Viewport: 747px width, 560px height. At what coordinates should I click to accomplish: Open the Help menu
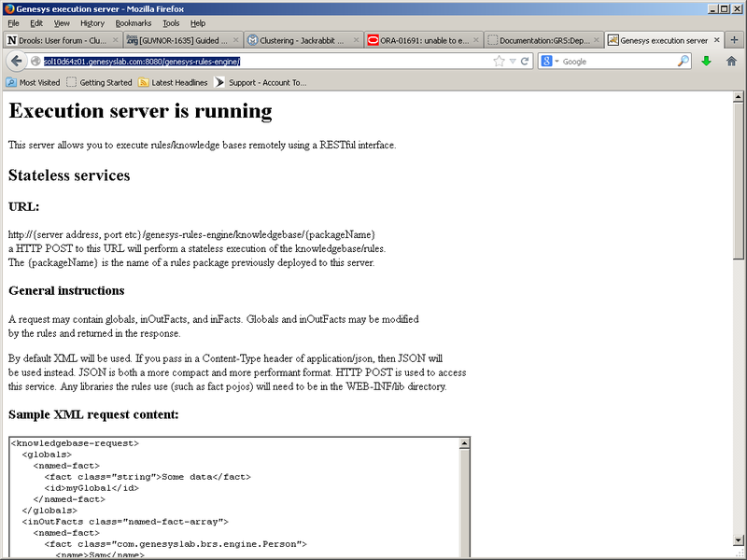[x=198, y=22]
